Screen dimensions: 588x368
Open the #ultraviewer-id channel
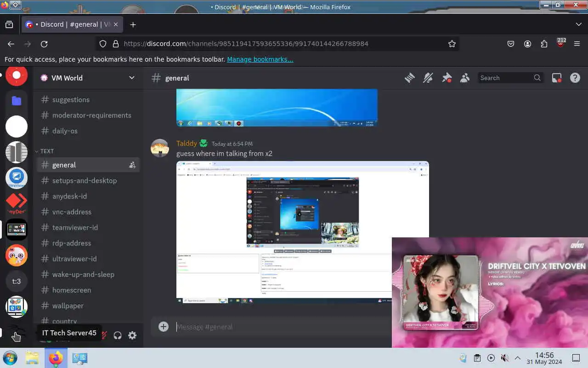pyautogui.click(x=88, y=259)
